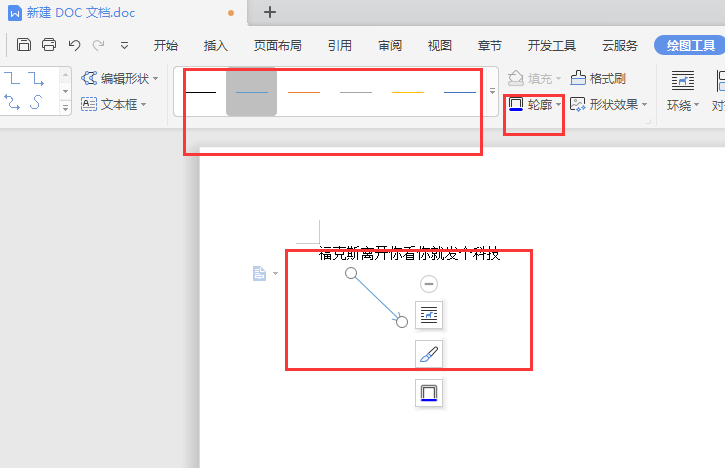Select the 绘图工具 tab

pos(690,45)
